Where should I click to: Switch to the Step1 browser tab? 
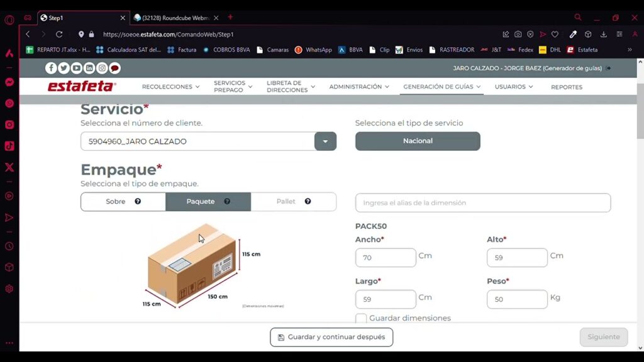pos(84,18)
